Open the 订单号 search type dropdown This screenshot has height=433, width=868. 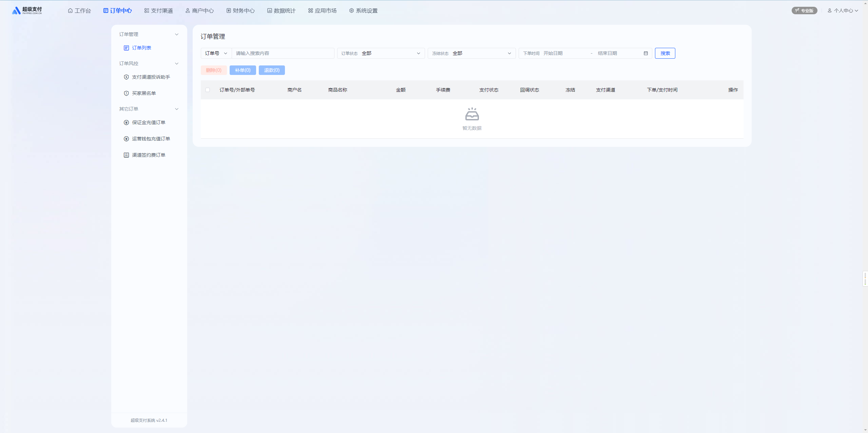216,53
